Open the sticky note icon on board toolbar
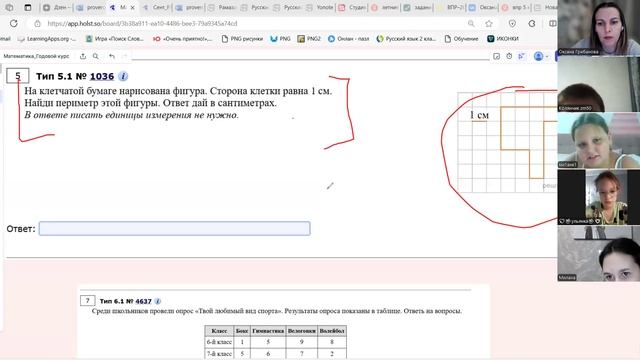The height and width of the screenshot is (360, 640). pyautogui.click(x=496, y=56)
